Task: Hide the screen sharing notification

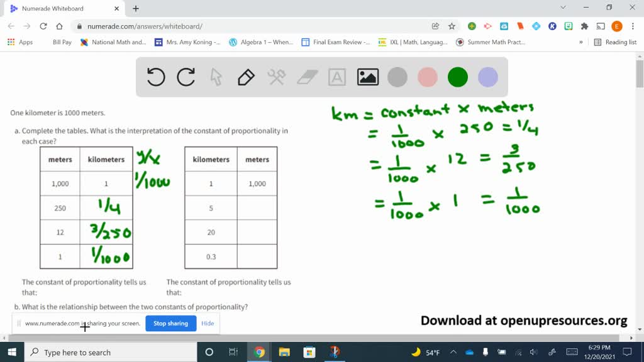Action: (x=208, y=324)
